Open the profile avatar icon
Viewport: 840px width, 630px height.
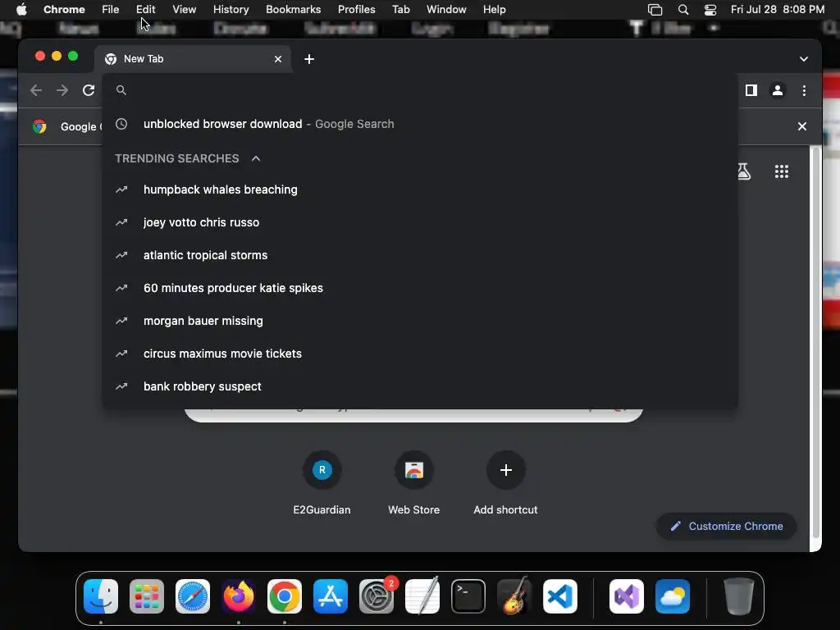point(778,90)
